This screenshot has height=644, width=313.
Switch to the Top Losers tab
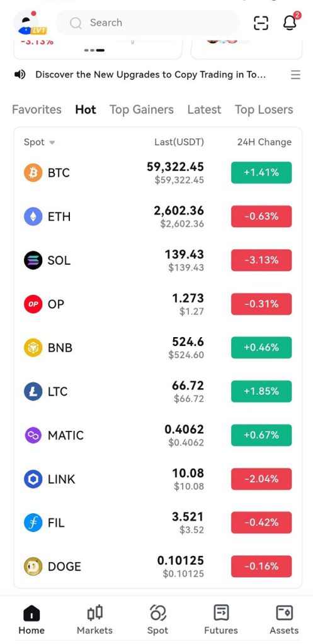[x=264, y=109]
